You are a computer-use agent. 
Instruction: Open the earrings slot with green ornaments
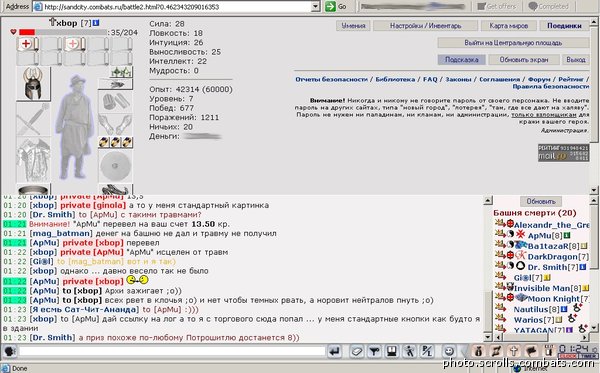121,72
